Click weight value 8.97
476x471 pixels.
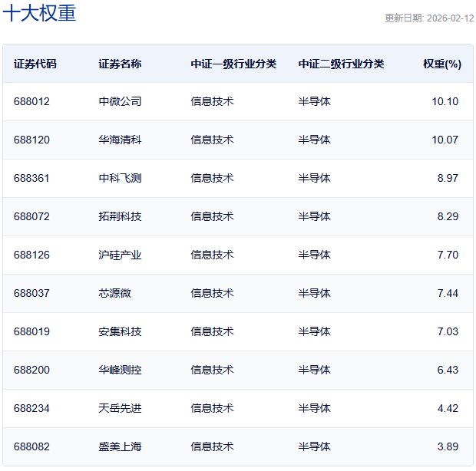coord(448,178)
